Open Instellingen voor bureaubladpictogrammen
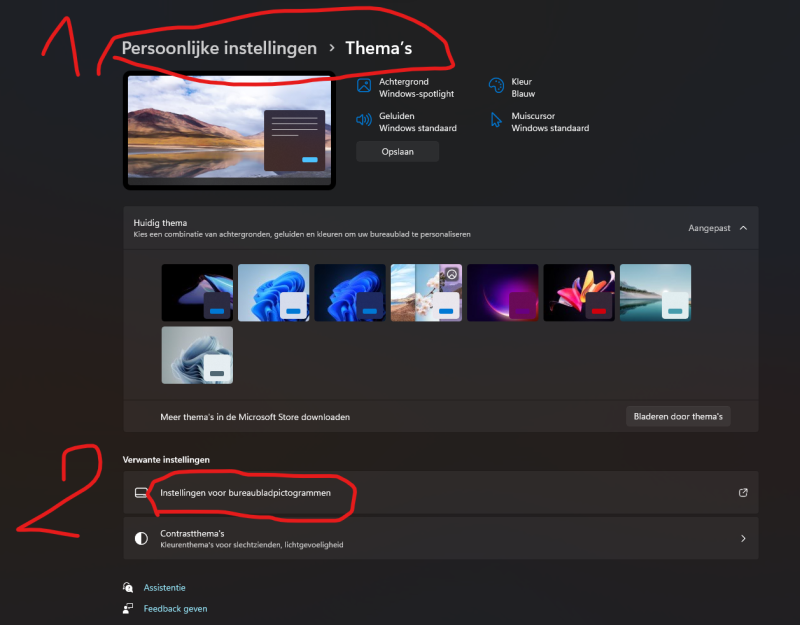800x625 pixels. 245,493
